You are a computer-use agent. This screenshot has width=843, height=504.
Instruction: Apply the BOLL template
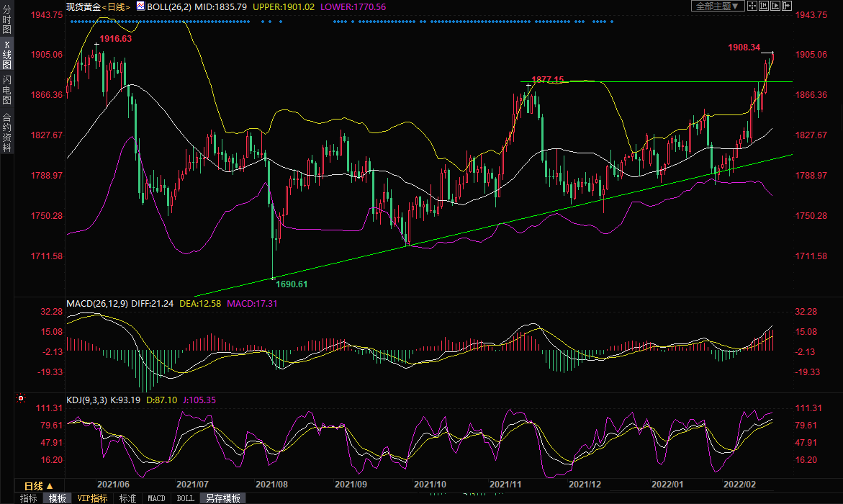[185, 498]
